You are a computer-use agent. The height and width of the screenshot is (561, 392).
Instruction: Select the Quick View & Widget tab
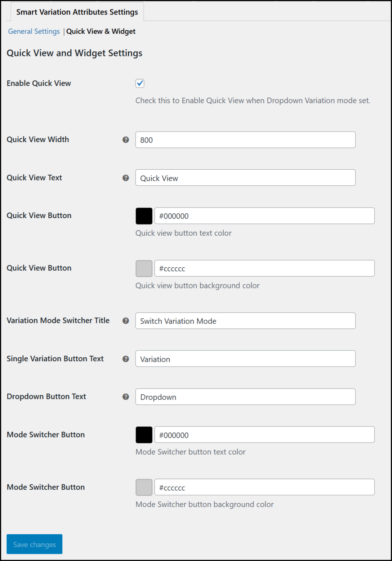pyautogui.click(x=101, y=31)
